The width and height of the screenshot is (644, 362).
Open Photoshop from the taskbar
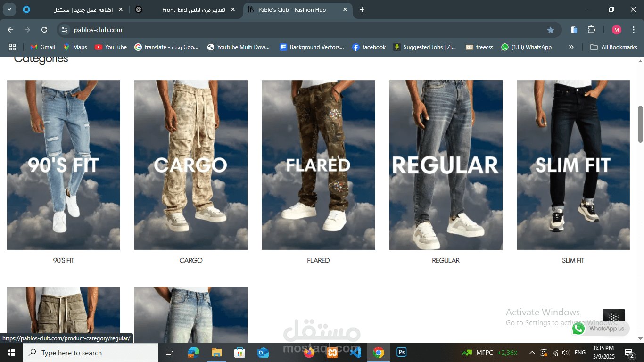[x=402, y=353]
